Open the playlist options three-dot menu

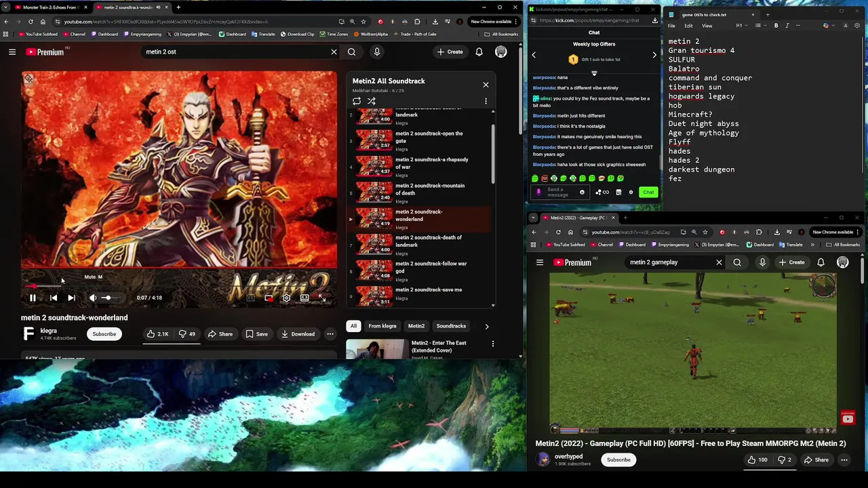tap(486, 101)
